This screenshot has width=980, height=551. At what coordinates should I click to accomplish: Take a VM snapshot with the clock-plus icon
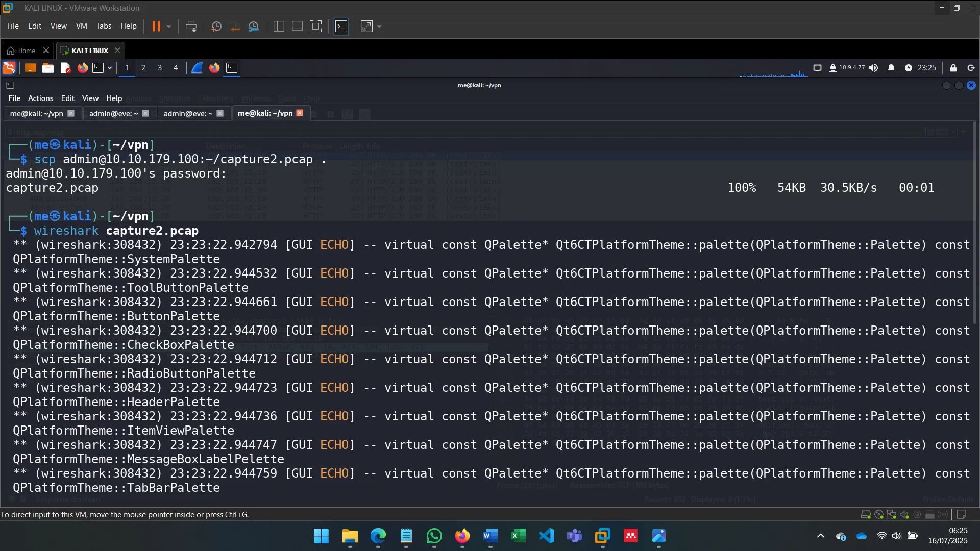(216, 26)
